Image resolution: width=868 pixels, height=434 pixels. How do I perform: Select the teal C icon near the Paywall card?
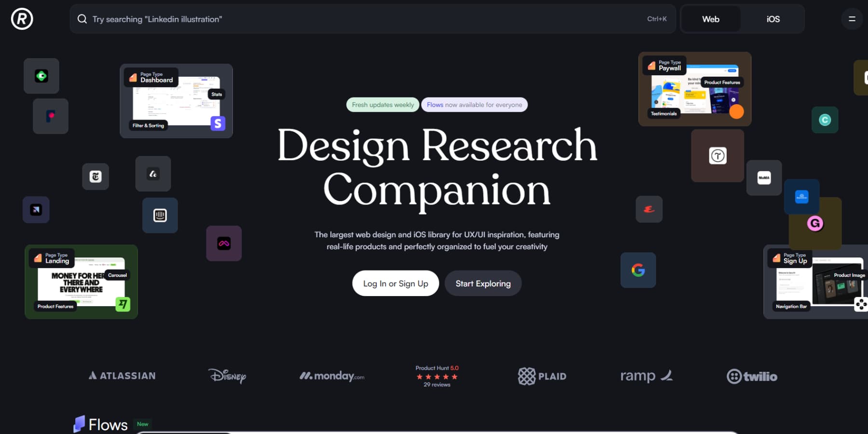(825, 120)
